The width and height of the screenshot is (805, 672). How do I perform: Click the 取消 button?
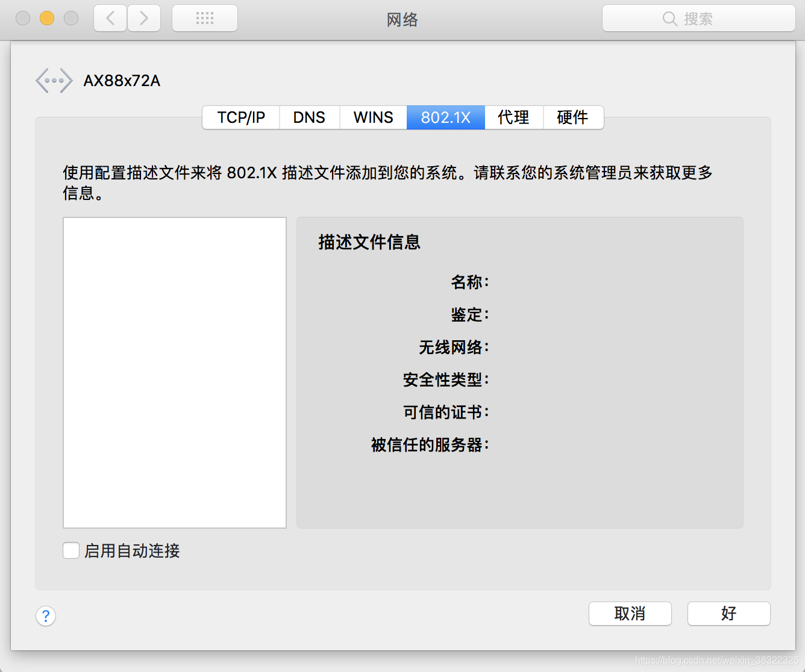pos(630,614)
